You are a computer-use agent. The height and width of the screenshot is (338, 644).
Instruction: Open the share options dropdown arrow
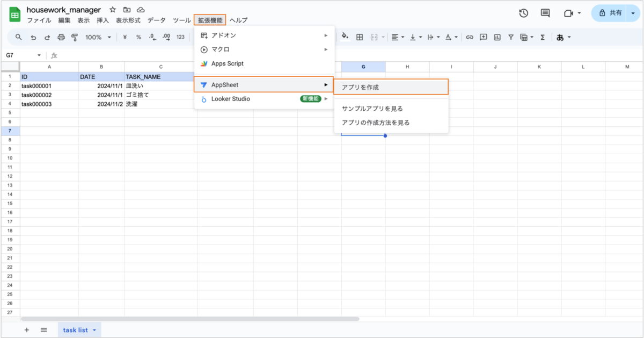coord(632,13)
